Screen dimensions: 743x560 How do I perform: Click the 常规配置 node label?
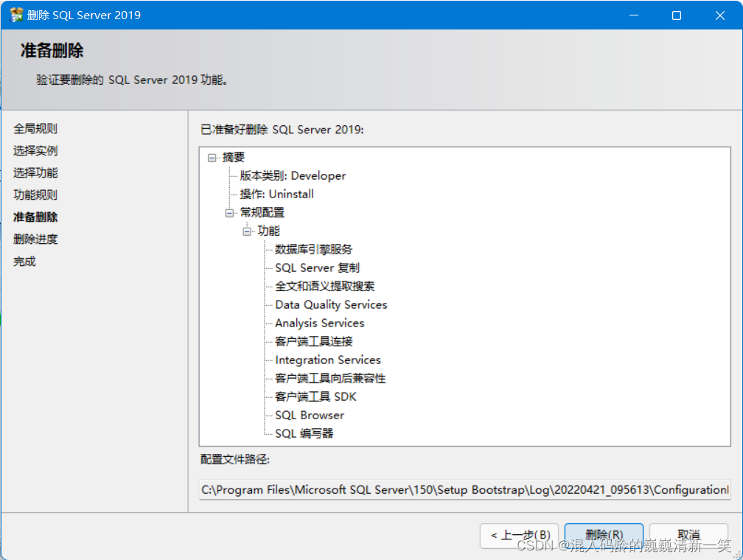(262, 213)
